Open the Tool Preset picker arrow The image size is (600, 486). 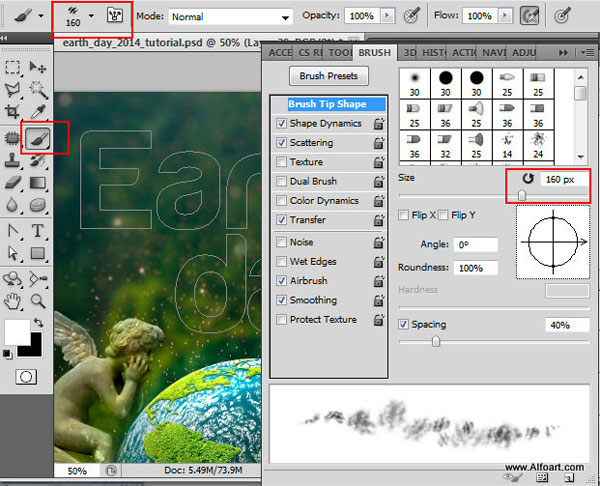pyautogui.click(x=41, y=16)
